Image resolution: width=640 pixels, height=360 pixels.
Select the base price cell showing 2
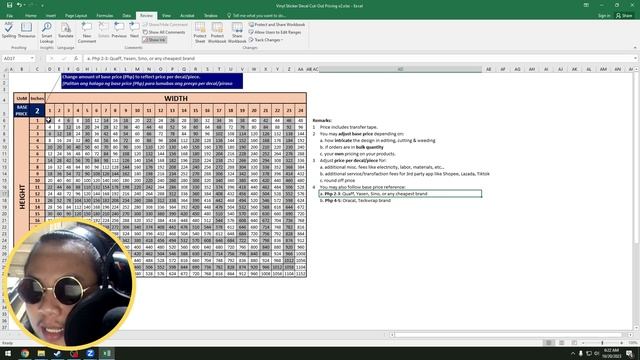[37, 111]
